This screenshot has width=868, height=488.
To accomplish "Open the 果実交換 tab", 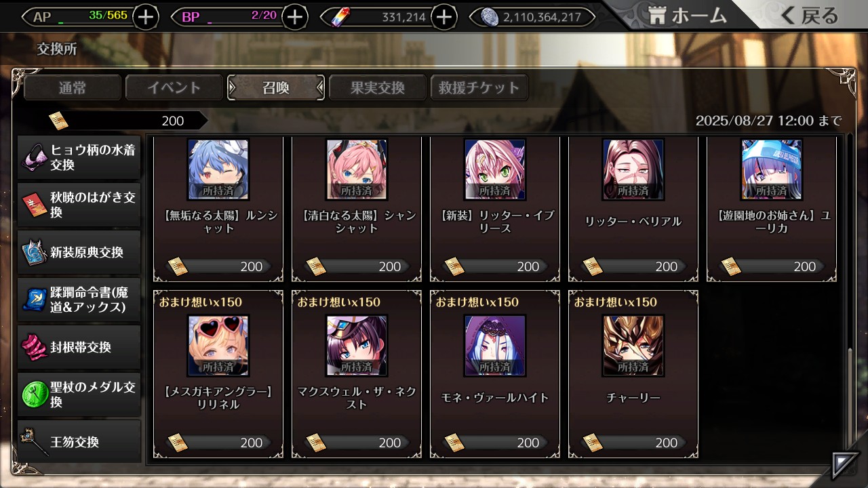I will [x=378, y=87].
